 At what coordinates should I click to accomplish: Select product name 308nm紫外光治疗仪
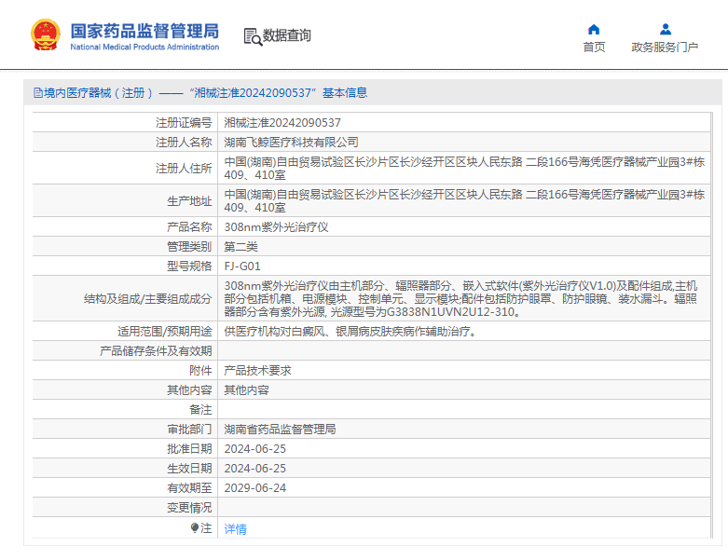pos(276,226)
